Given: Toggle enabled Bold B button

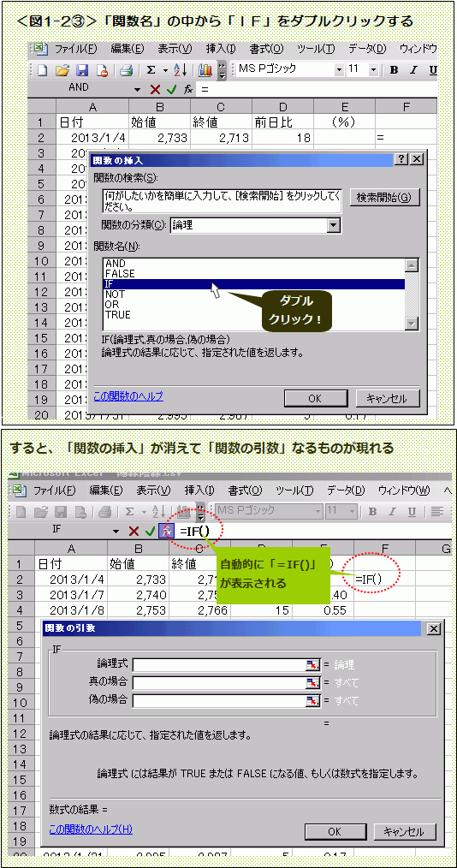Looking at the screenshot, I should point(394,70).
